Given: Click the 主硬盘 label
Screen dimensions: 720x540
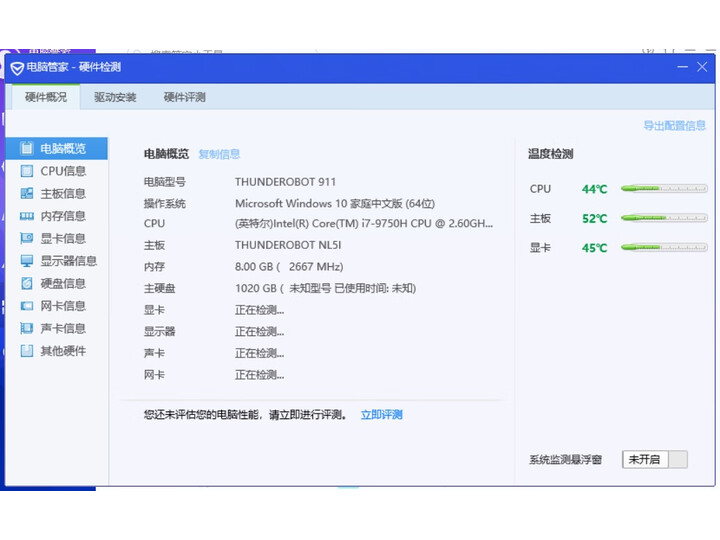Looking at the screenshot, I should point(159,288).
